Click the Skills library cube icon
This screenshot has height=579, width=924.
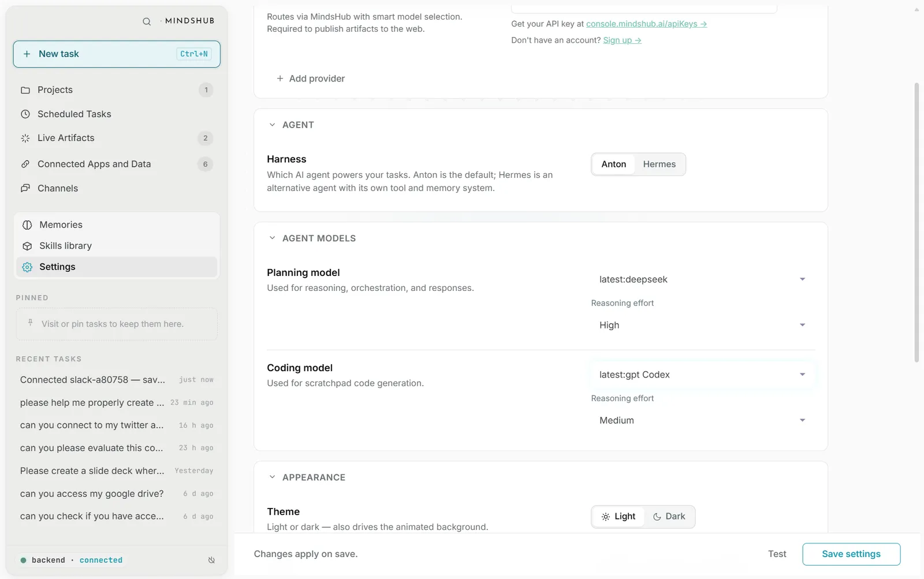pos(27,246)
